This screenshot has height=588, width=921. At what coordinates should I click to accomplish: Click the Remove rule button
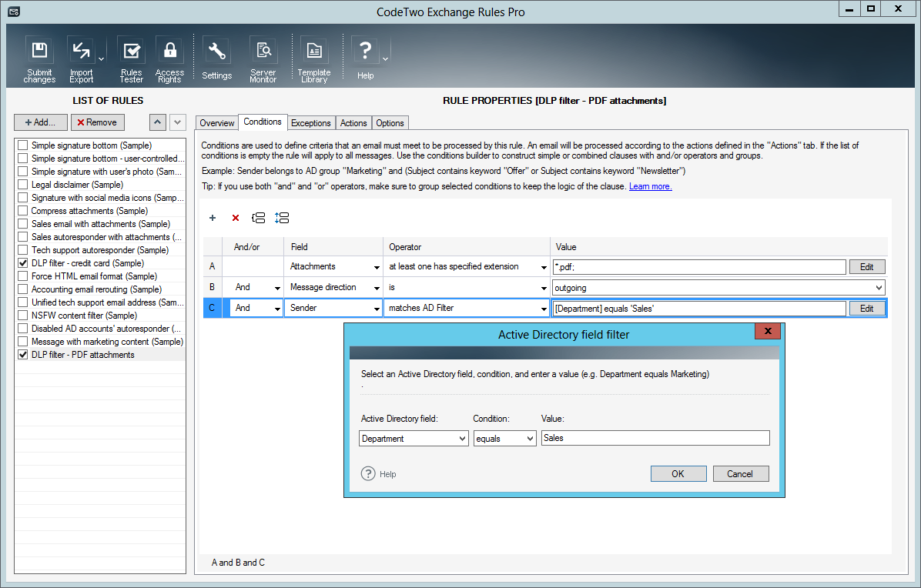coord(98,122)
